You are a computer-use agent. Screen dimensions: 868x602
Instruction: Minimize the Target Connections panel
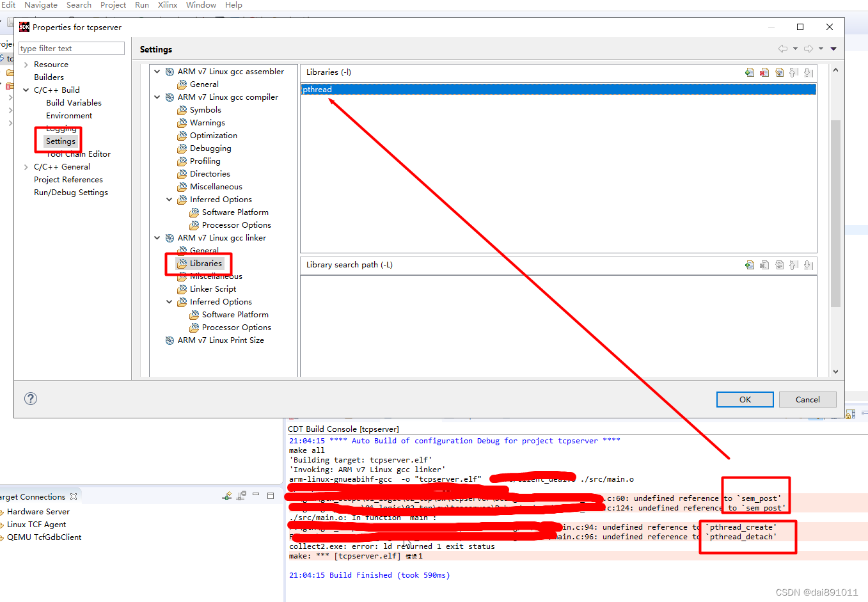256,495
